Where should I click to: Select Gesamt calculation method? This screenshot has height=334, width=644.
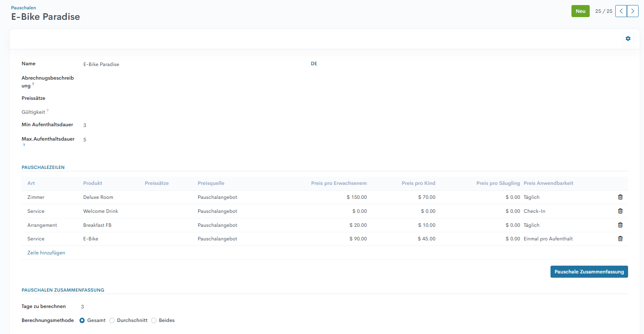click(82, 320)
